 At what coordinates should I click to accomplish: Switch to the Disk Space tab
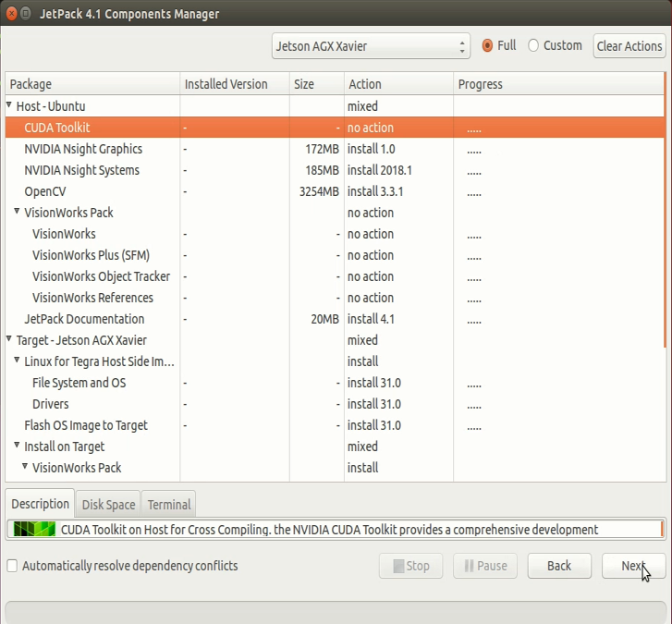point(108,504)
